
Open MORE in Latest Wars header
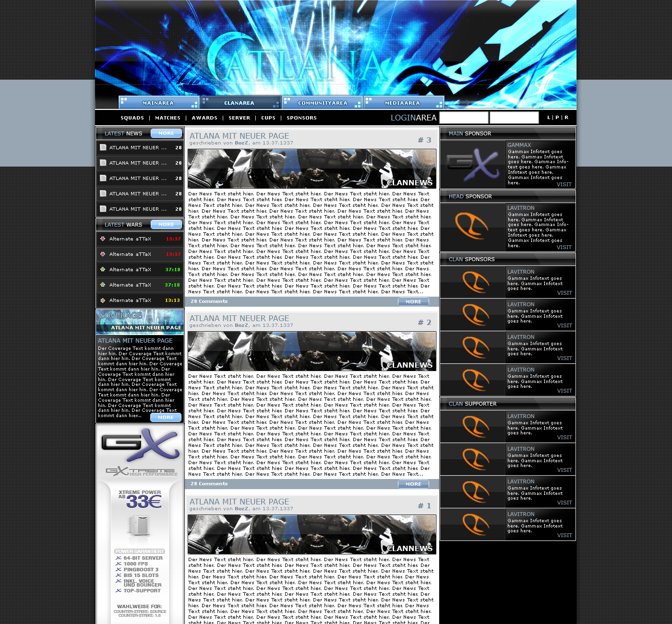click(x=166, y=224)
